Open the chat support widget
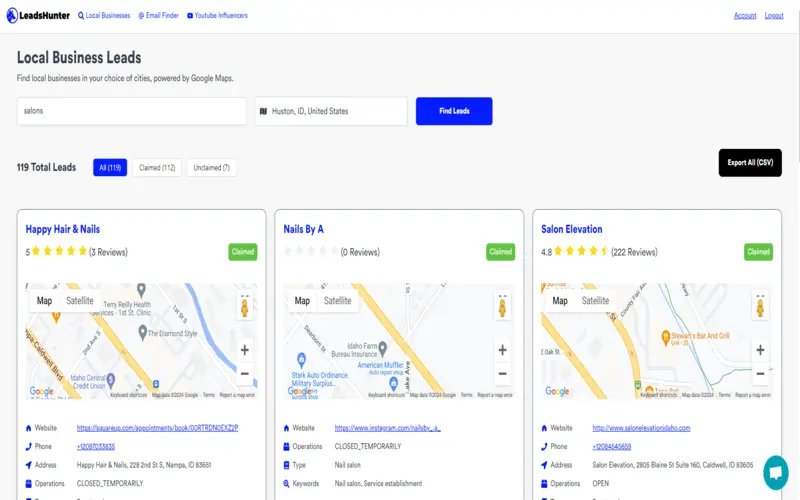 (776, 472)
